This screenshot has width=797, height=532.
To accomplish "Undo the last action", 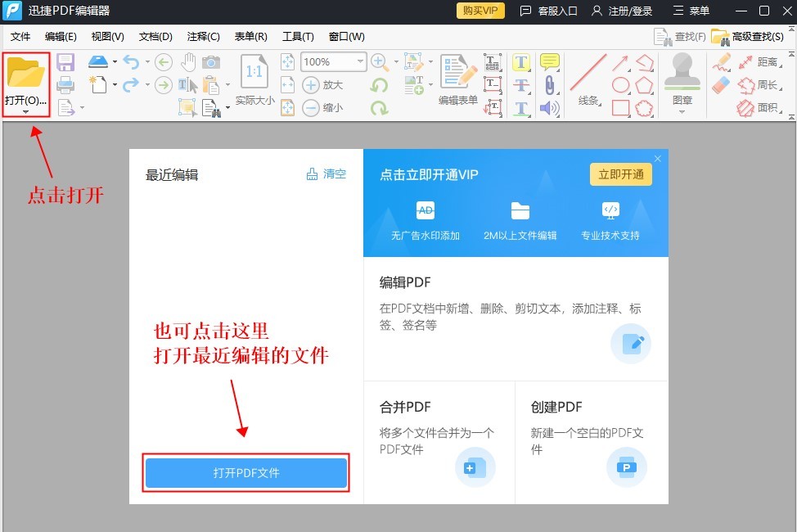I will 131,62.
